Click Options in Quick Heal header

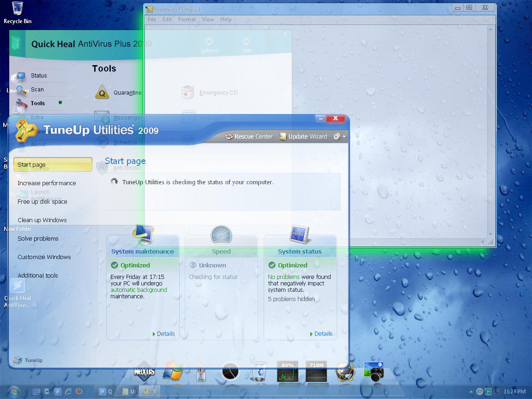pos(209,45)
